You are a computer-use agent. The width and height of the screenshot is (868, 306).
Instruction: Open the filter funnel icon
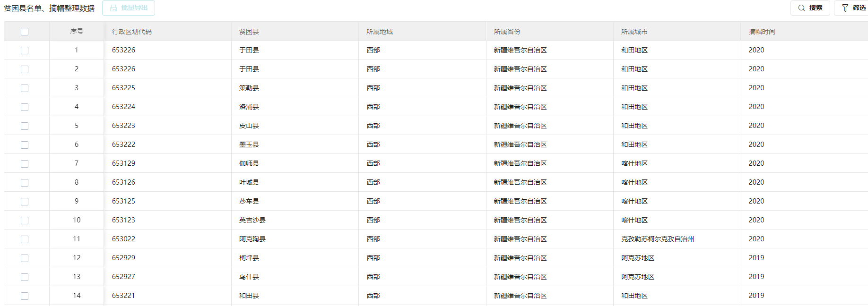pyautogui.click(x=845, y=8)
